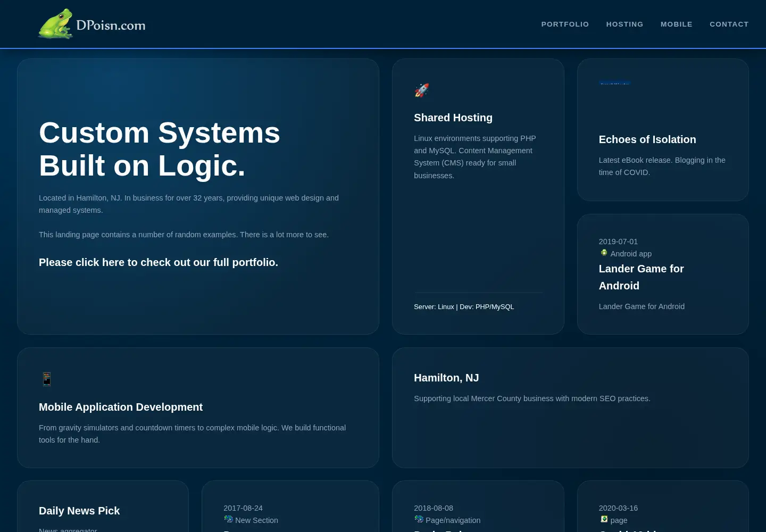Viewport: 766px width, 532px height.
Task: Select the Mobile navigation item
Action: tap(676, 24)
